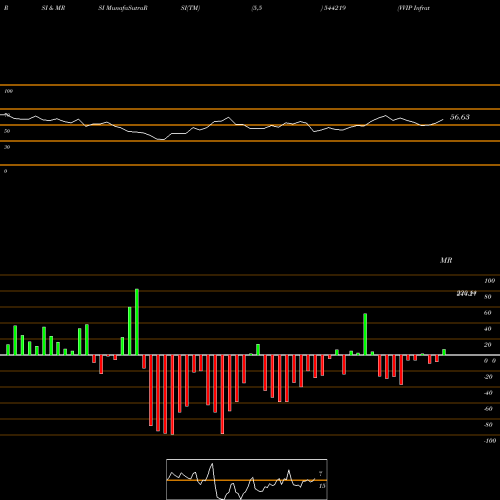Click the '15' label in mini chart

[x=322, y=486]
